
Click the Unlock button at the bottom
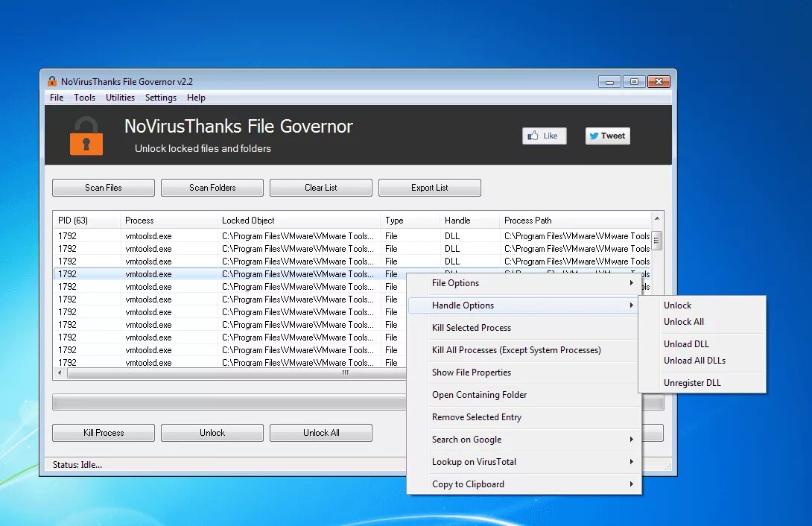tap(212, 433)
